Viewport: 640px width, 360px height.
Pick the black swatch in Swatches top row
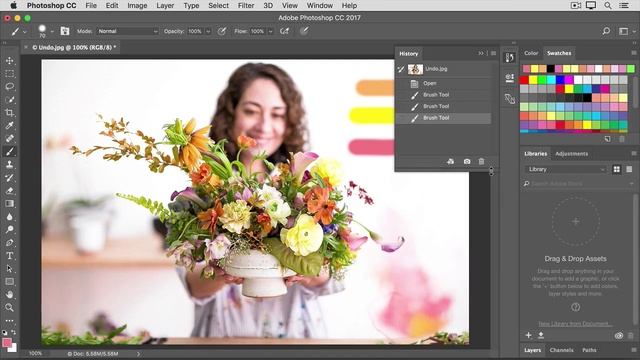(551, 68)
